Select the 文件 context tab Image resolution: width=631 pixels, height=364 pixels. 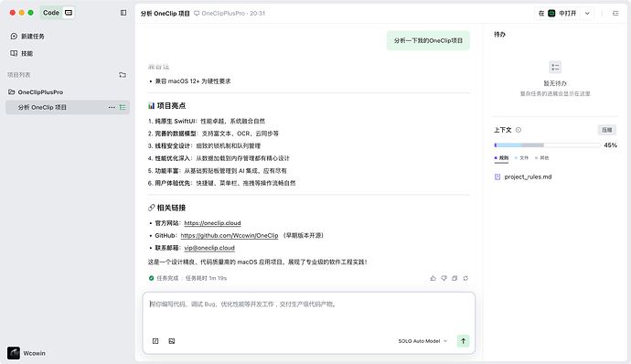(x=521, y=158)
